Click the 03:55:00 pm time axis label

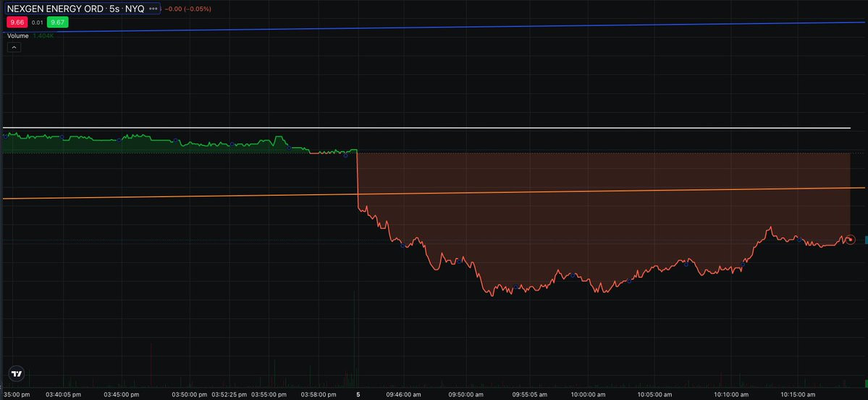pyautogui.click(x=269, y=394)
